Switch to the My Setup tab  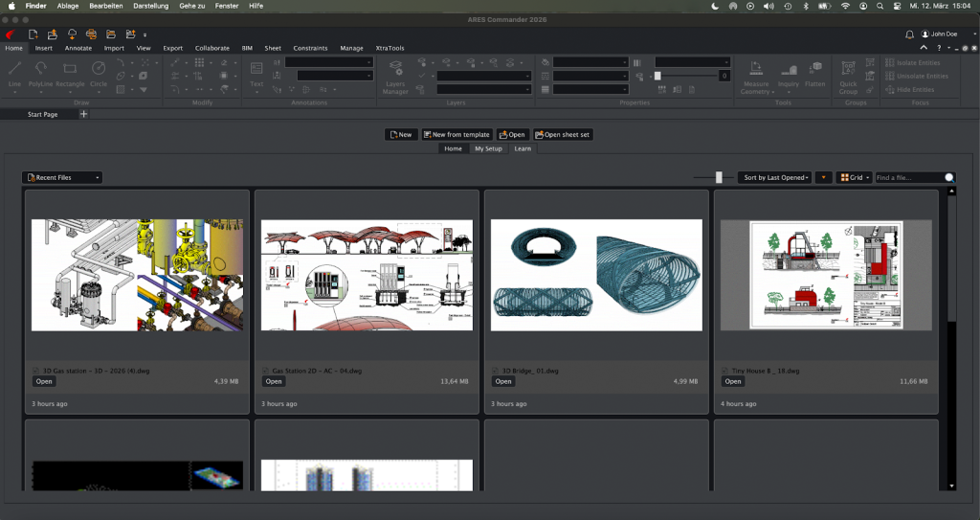point(488,149)
